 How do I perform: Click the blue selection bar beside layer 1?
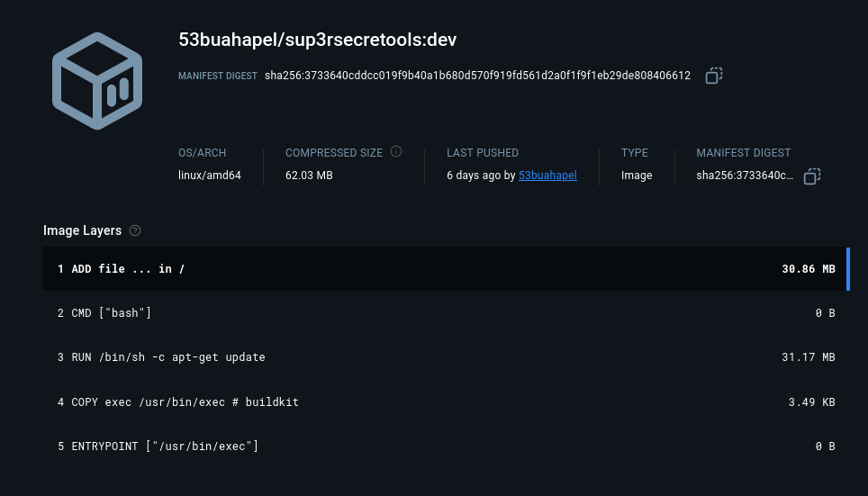pyautogui.click(x=848, y=269)
